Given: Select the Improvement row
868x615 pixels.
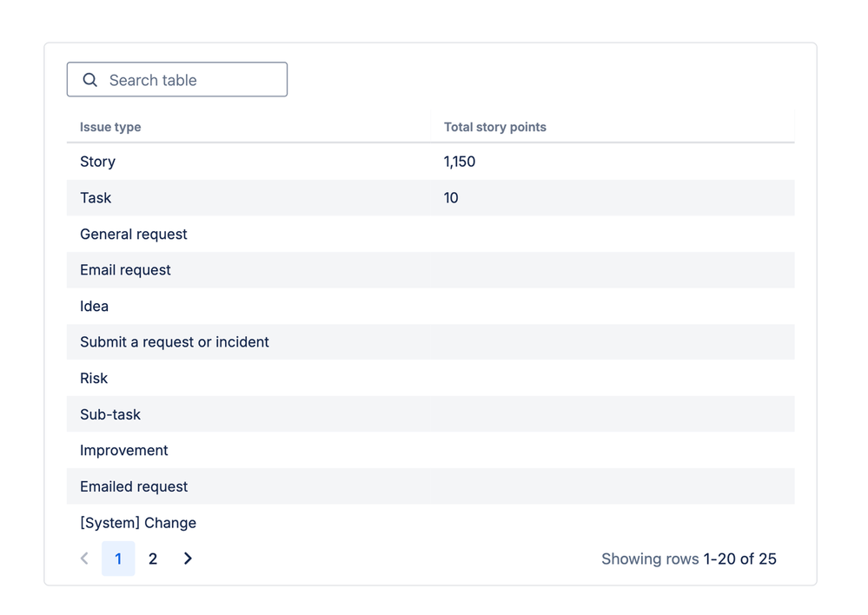Looking at the screenshot, I should [x=431, y=450].
